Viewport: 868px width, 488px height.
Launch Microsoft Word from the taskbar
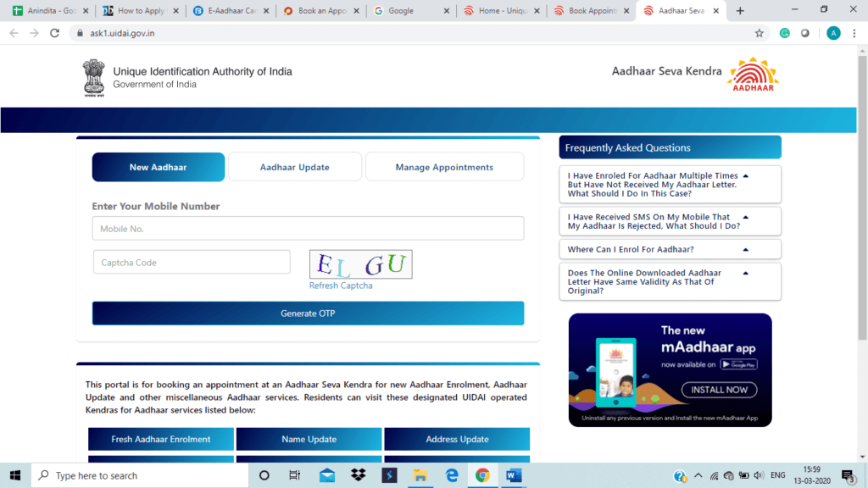(514, 475)
